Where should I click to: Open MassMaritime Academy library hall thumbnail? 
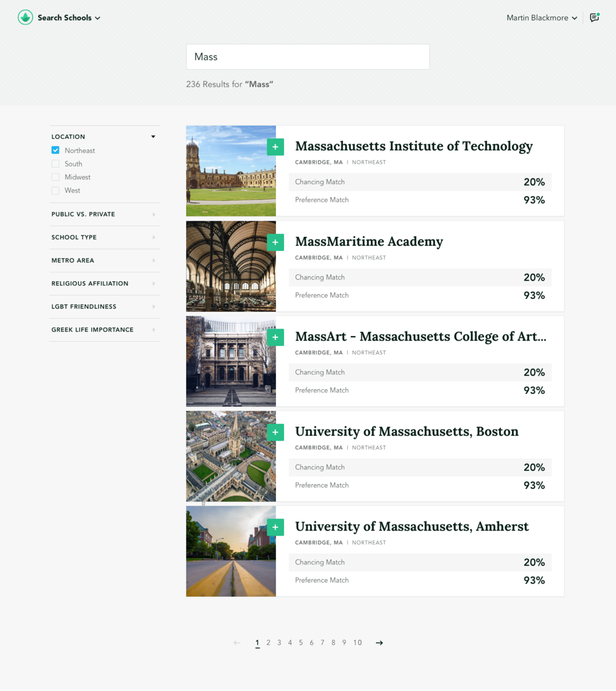(x=231, y=266)
